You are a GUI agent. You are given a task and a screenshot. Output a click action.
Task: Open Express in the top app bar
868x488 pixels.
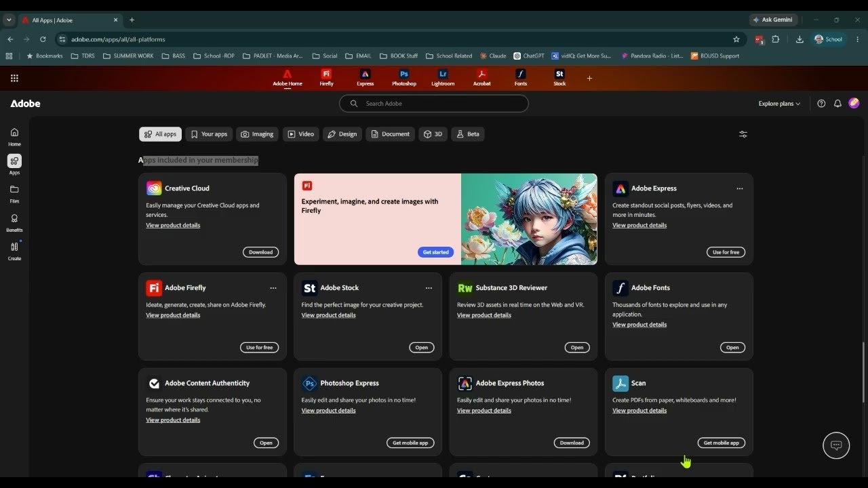(x=365, y=77)
